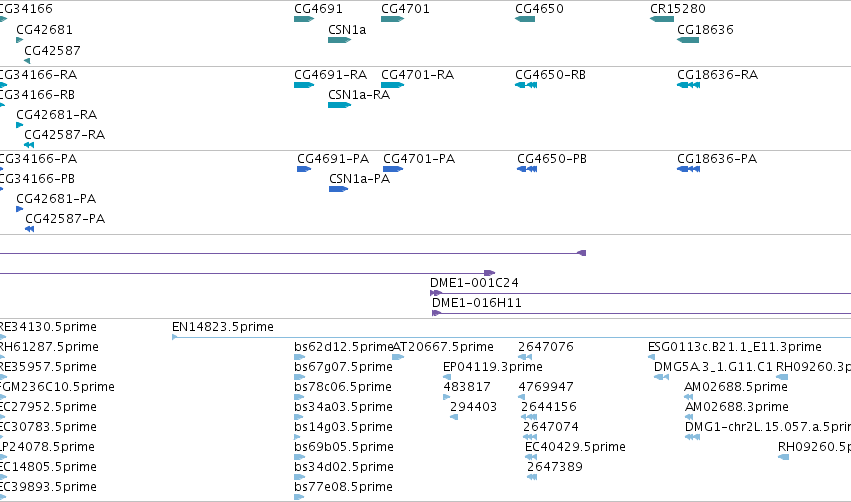
Task: Select feature 2647074
Action: tap(550, 427)
